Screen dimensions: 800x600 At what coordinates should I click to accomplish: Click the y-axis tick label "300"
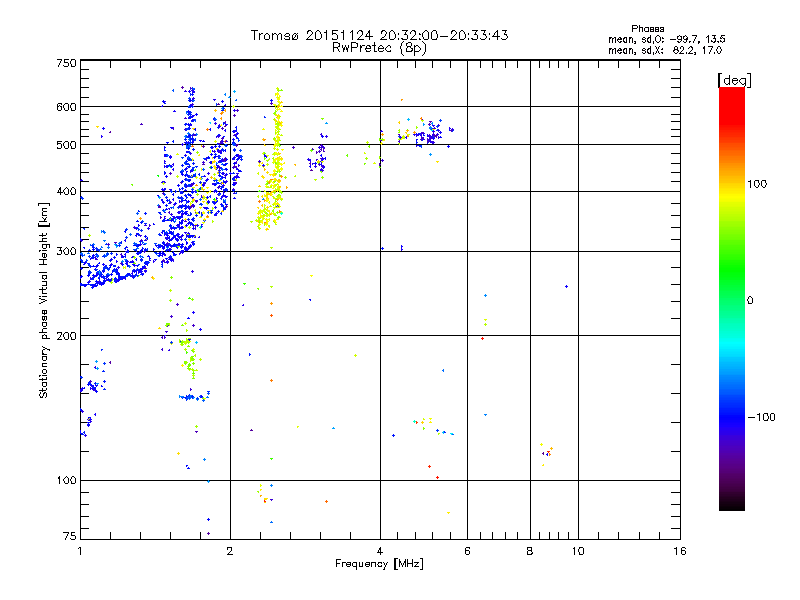click(x=66, y=252)
